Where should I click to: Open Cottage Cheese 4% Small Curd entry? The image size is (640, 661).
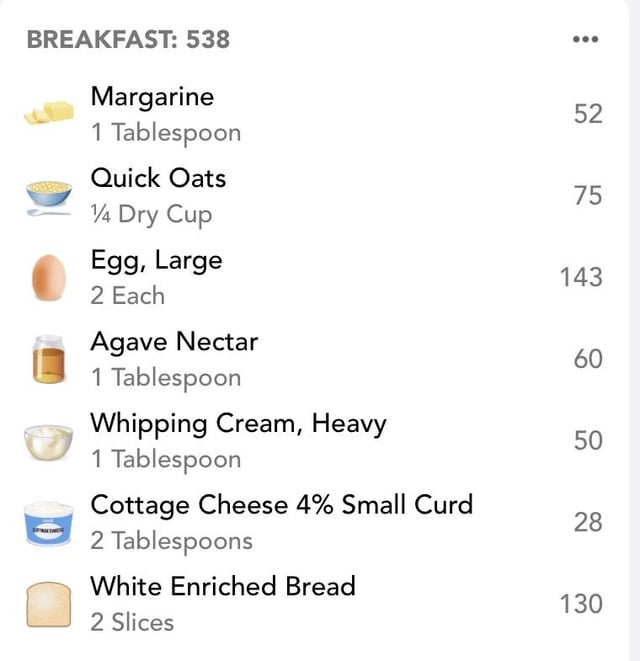314,522
